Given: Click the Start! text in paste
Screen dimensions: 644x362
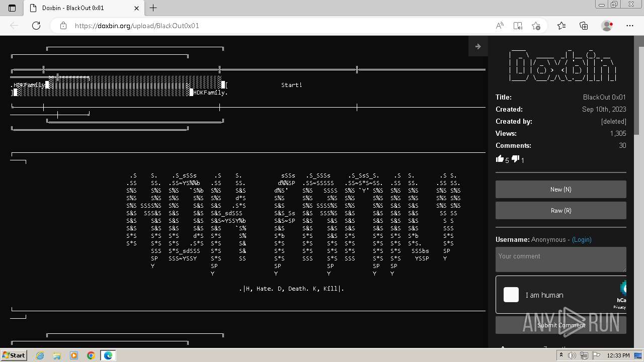Looking at the screenshot, I should [x=292, y=85].
